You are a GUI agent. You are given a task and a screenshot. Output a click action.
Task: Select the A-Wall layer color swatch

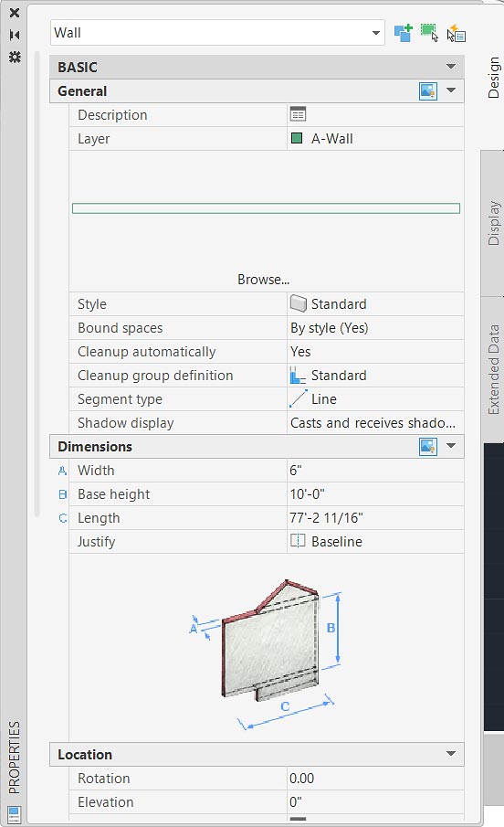pyautogui.click(x=297, y=138)
